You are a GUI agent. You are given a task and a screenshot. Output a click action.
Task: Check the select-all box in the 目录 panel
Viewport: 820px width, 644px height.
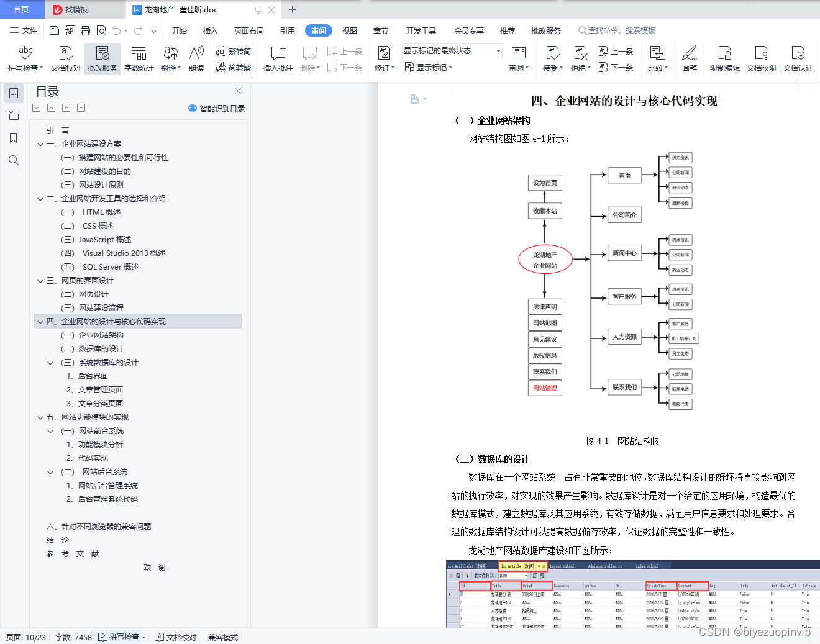[x=36, y=107]
